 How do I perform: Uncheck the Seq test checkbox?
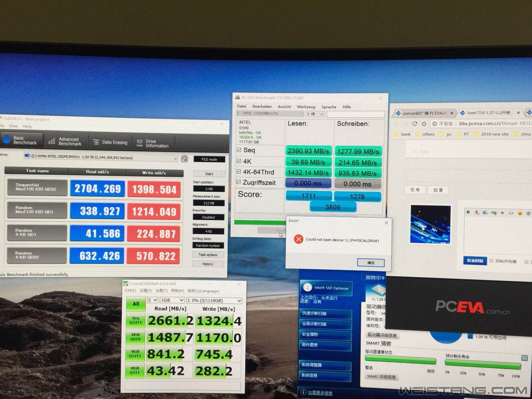click(x=239, y=150)
